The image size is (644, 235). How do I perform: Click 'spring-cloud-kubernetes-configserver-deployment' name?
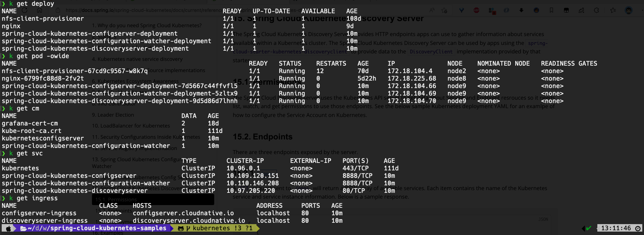(x=90, y=34)
